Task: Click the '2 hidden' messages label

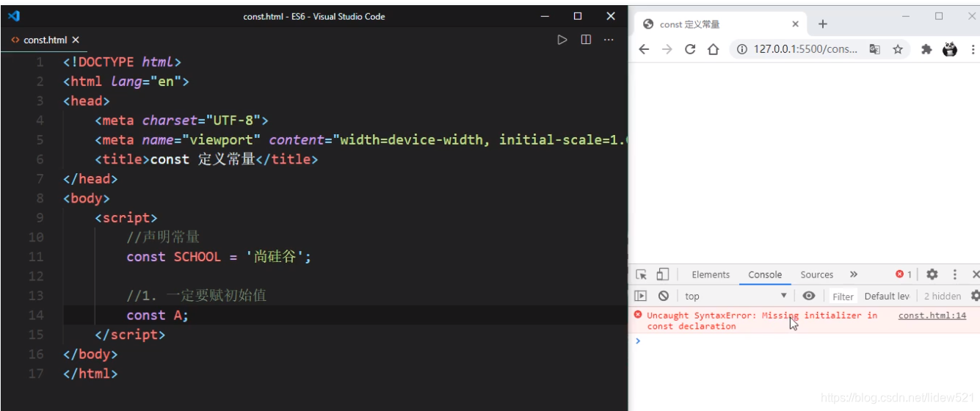Action: (943, 297)
